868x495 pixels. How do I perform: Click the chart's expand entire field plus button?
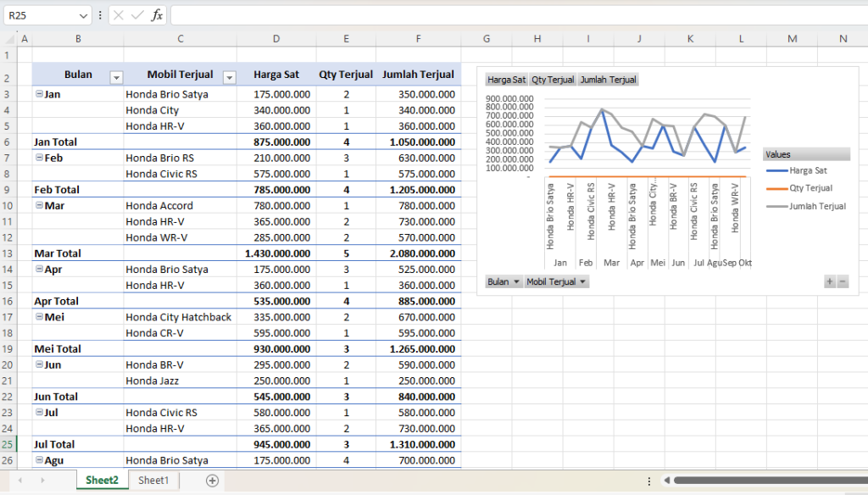830,281
